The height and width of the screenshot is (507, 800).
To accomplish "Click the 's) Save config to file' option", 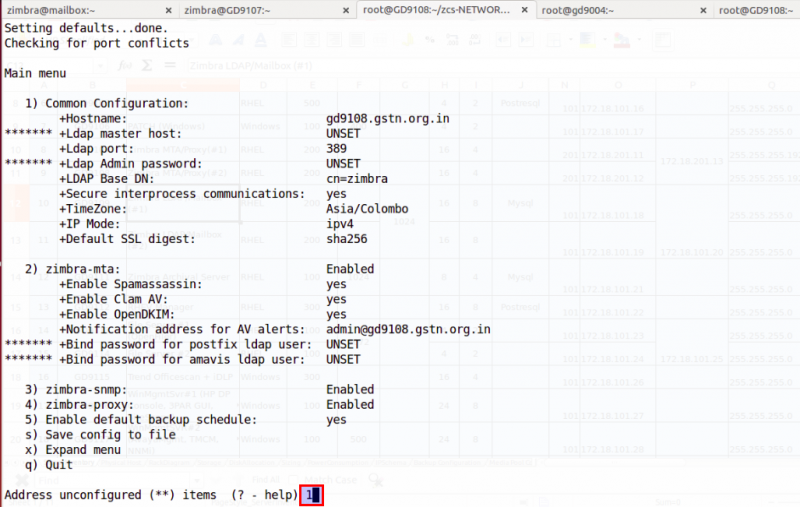I will tap(100, 435).
